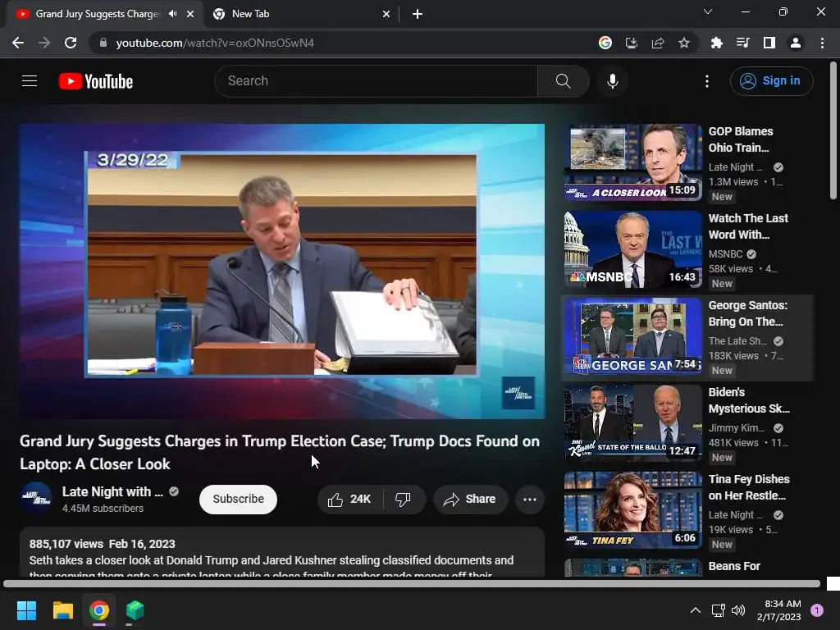Click Watch The Last Word With title
Screen dimensions: 840x630
tap(748, 226)
